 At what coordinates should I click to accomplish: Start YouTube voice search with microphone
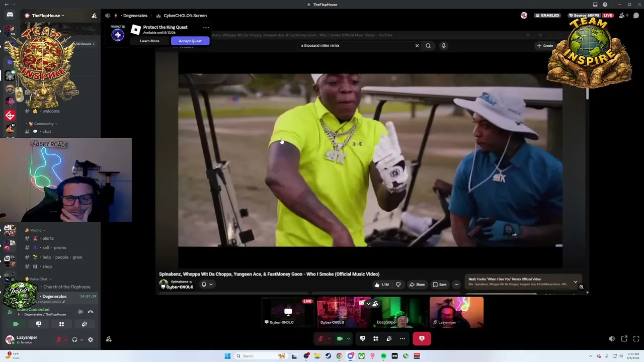coord(444,46)
